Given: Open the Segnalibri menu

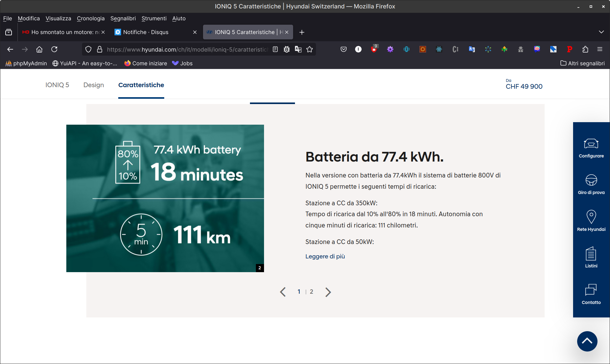Looking at the screenshot, I should coord(123,18).
